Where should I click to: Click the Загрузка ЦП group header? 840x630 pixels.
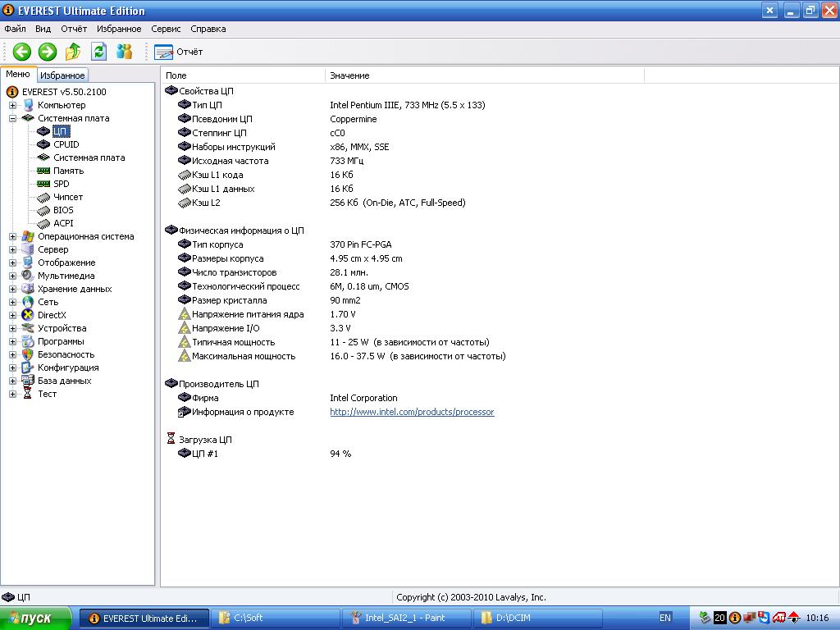pyautogui.click(x=199, y=440)
